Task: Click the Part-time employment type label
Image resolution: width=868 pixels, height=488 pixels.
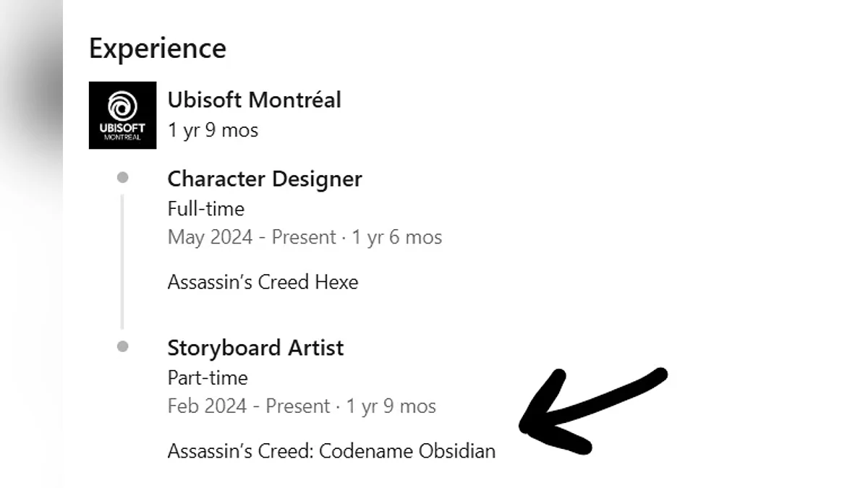Action: tap(207, 377)
